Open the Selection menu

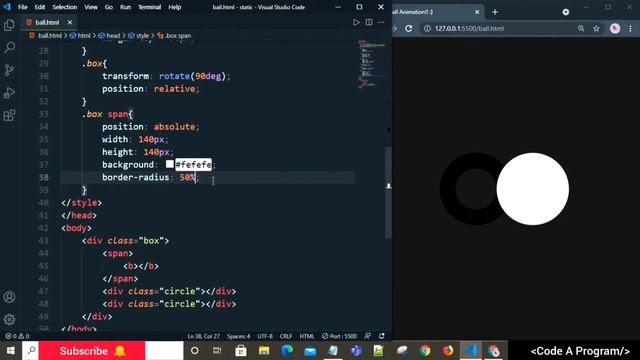(64, 7)
